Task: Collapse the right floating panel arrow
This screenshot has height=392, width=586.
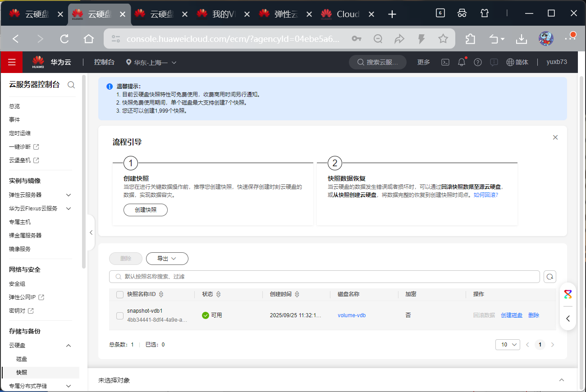Action: point(568,319)
